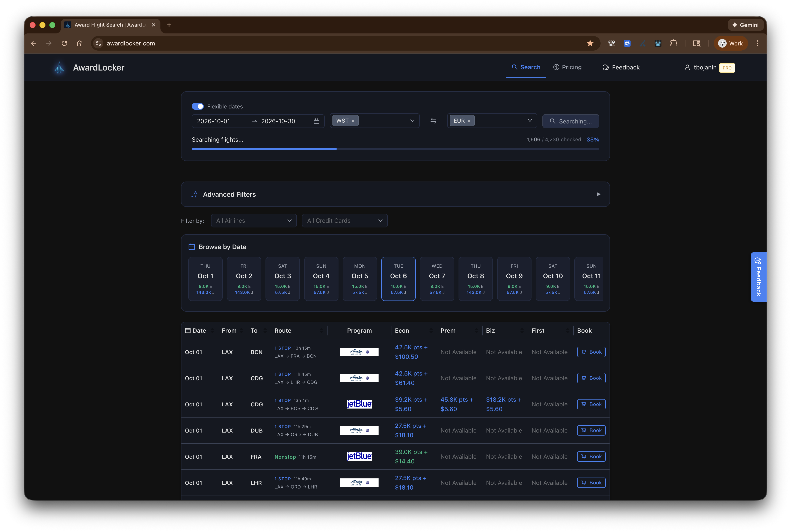The image size is (791, 532).
Task: Click the AwardLocker jet logo icon
Action: (x=59, y=68)
